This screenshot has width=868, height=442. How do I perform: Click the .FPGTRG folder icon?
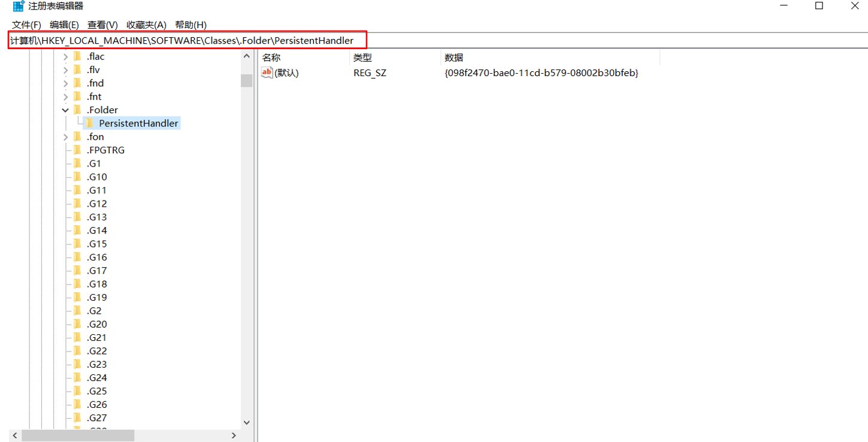[x=77, y=150]
